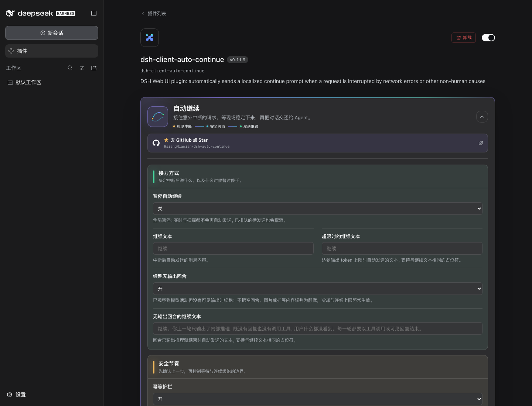Toggle the plugin enable switch off
The image size is (532, 406).
pos(488,38)
